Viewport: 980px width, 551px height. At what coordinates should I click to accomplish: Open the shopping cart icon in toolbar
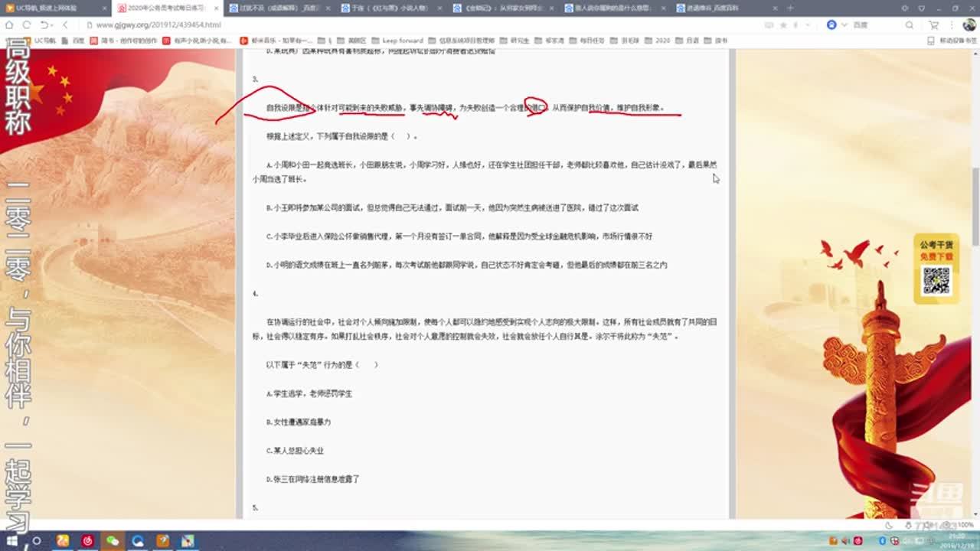point(933,24)
